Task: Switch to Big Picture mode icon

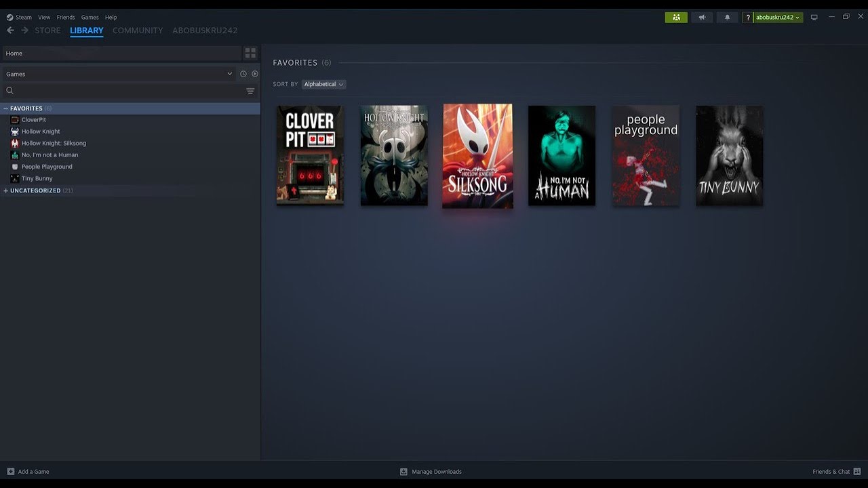Action: (x=814, y=18)
